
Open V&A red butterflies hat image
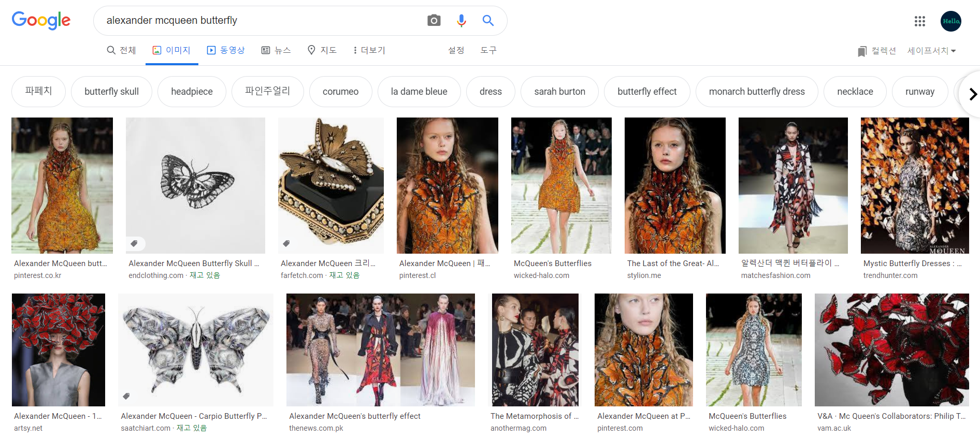point(892,350)
